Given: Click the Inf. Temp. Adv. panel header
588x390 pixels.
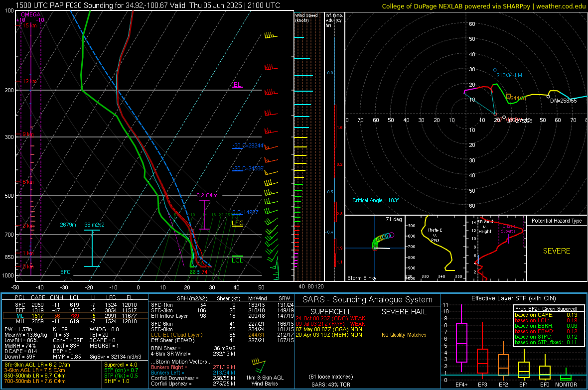Looking at the screenshot, I should [334, 20].
